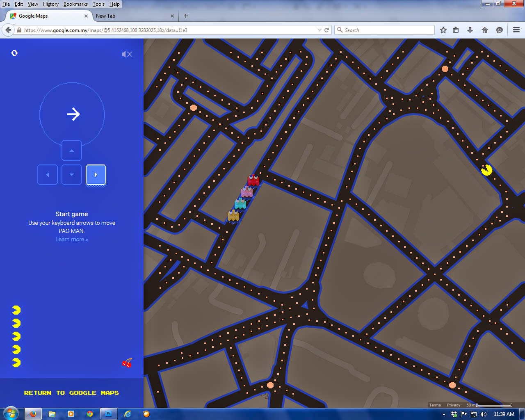Screen dimensions: 525x420
Task: Click the yellow PAC-MAN on the map
Action: point(487,170)
